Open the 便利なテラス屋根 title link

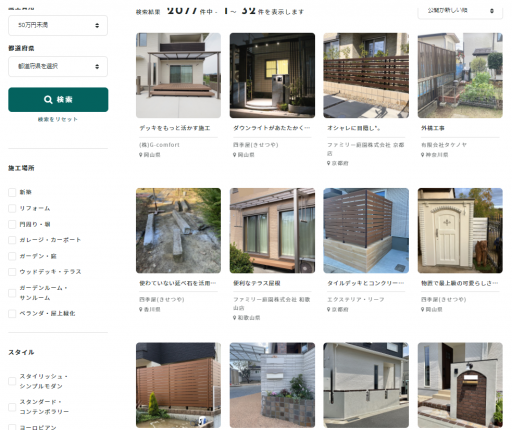coord(257,283)
